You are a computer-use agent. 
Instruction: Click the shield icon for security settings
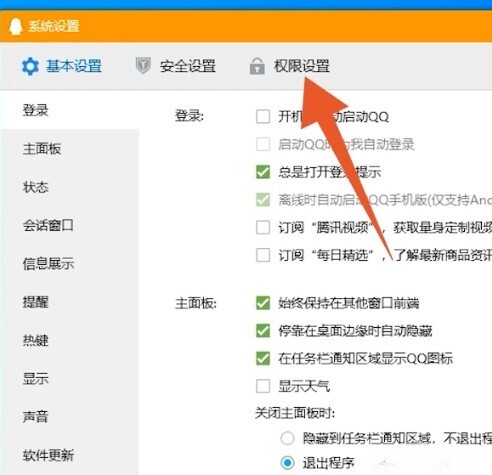point(143,66)
